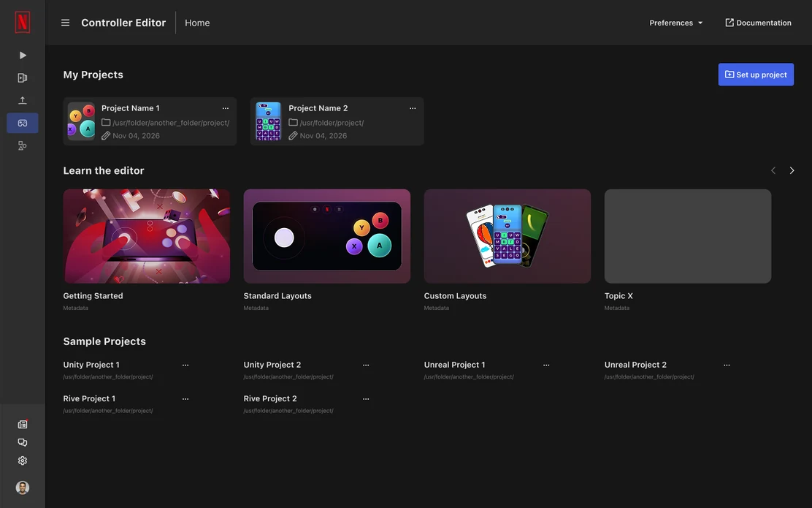
Task: Open more options for Unreal Project 1
Action: tap(546, 365)
